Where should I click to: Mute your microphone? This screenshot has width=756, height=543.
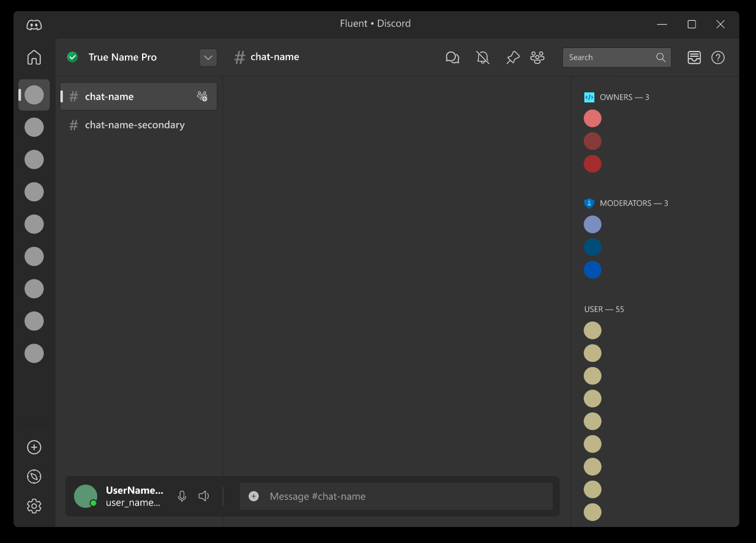point(182,496)
